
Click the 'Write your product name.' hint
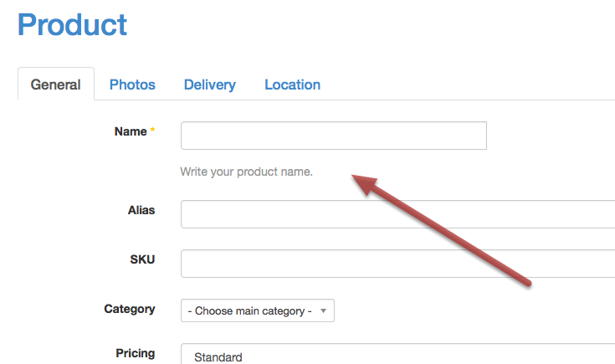click(x=246, y=172)
